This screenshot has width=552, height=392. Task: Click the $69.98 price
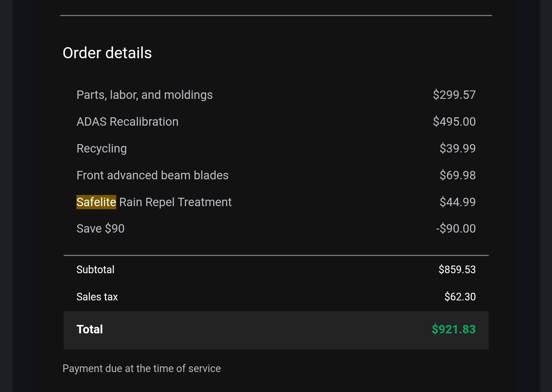[x=458, y=175]
